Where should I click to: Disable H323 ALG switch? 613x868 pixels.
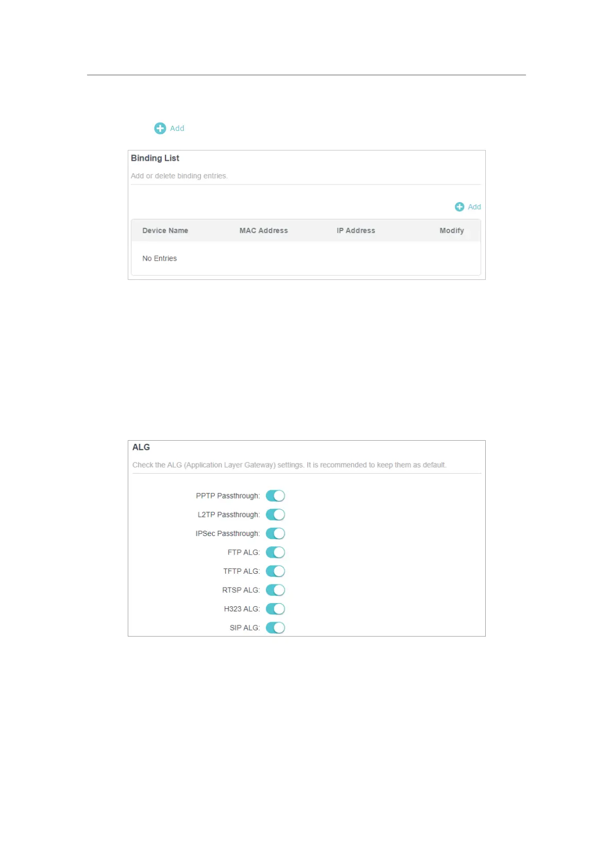point(276,609)
